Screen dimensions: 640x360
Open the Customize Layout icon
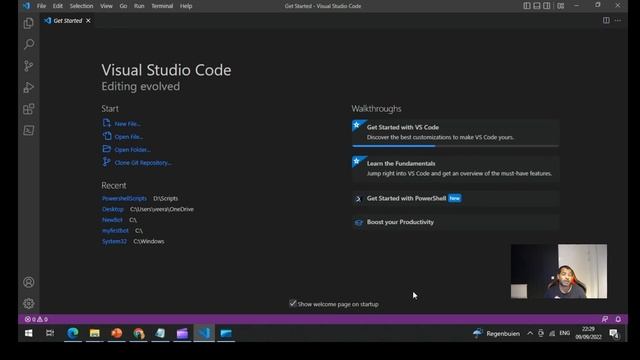(x=560, y=6)
